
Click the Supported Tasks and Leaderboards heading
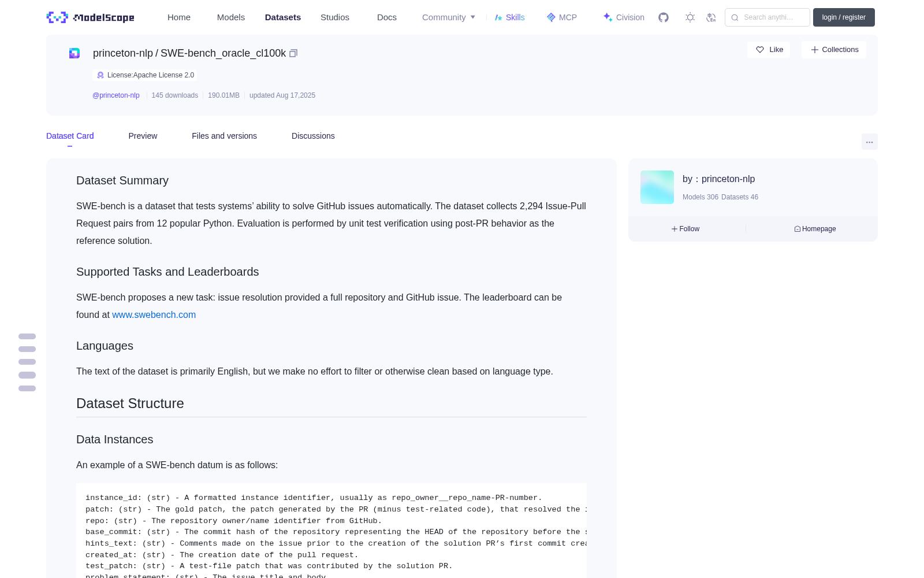coord(167,272)
